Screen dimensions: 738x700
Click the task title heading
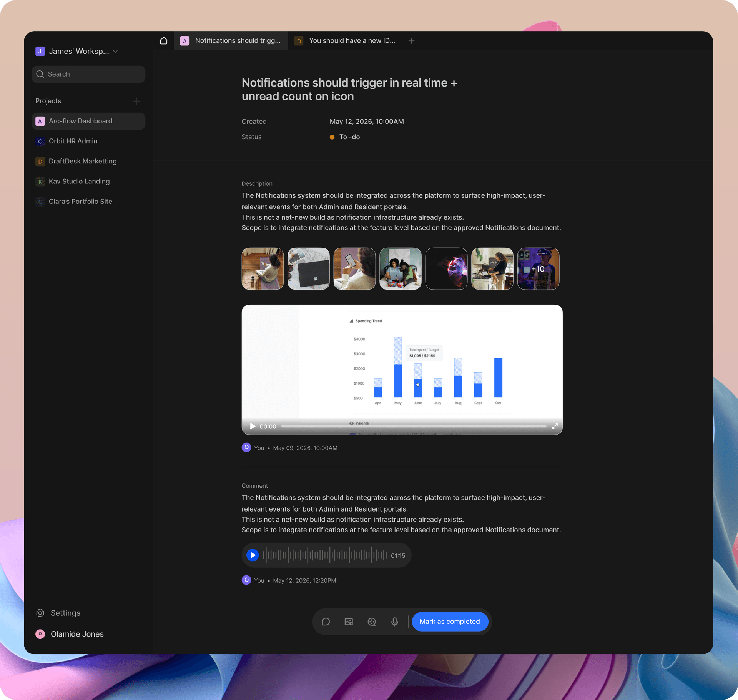click(349, 90)
